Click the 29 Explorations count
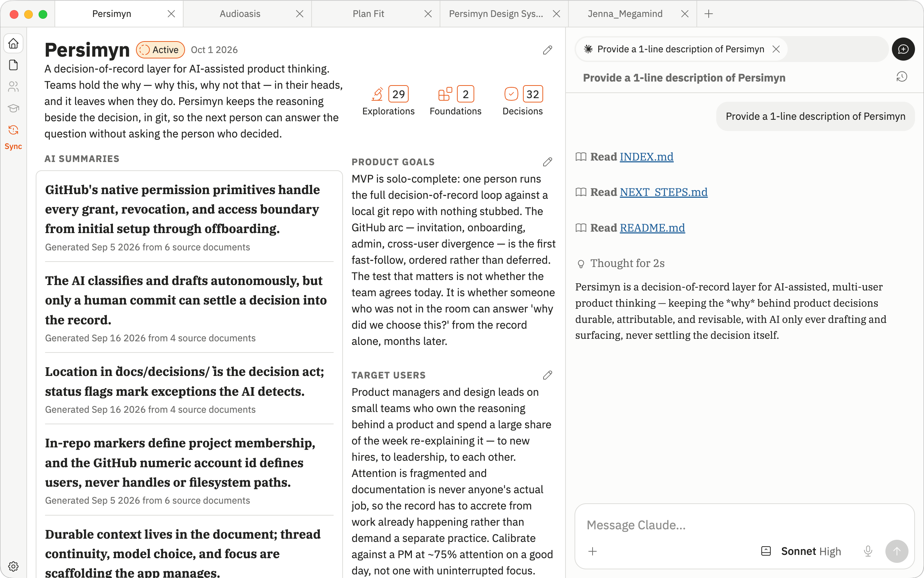This screenshot has width=924, height=578. (398, 94)
